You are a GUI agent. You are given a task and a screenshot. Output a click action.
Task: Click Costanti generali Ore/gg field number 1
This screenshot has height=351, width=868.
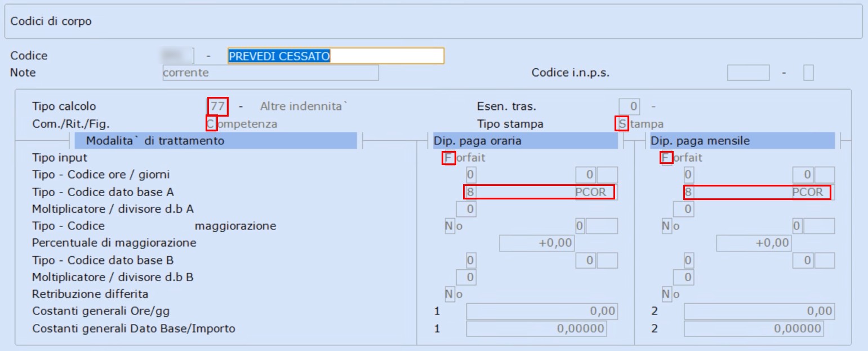[542, 311]
